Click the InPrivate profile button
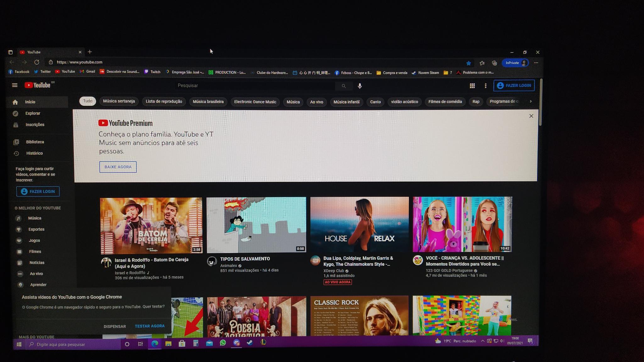The width and height of the screenshot is (644, 362). click(x=515, y=63)
